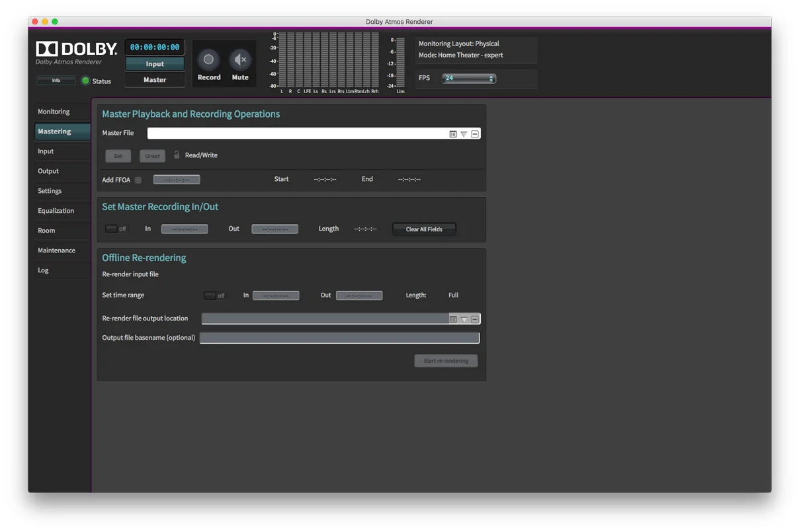Click the Set master file button
The height and width of the screenshot is (532, 799).
click(x=118, y=156)
